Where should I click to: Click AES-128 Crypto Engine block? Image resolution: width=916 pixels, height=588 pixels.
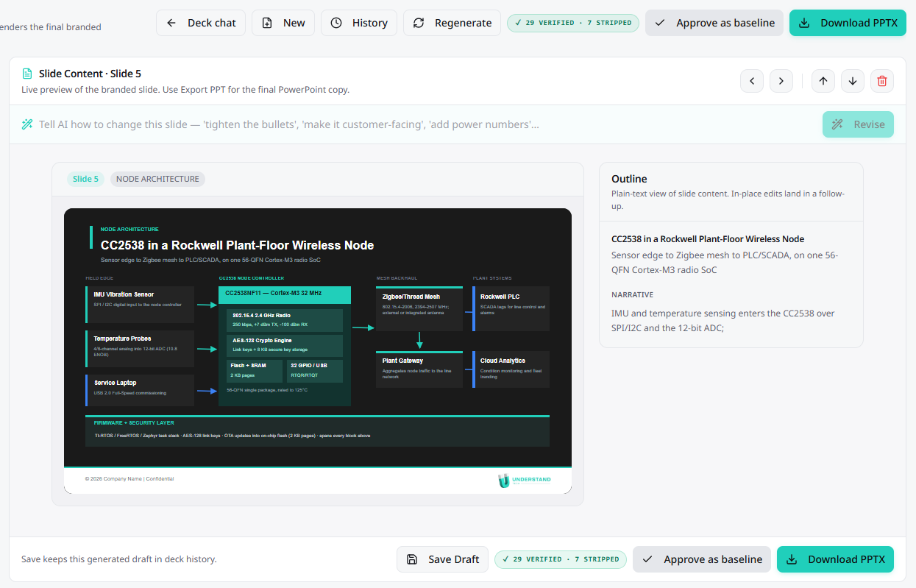[x=285, y=345]
